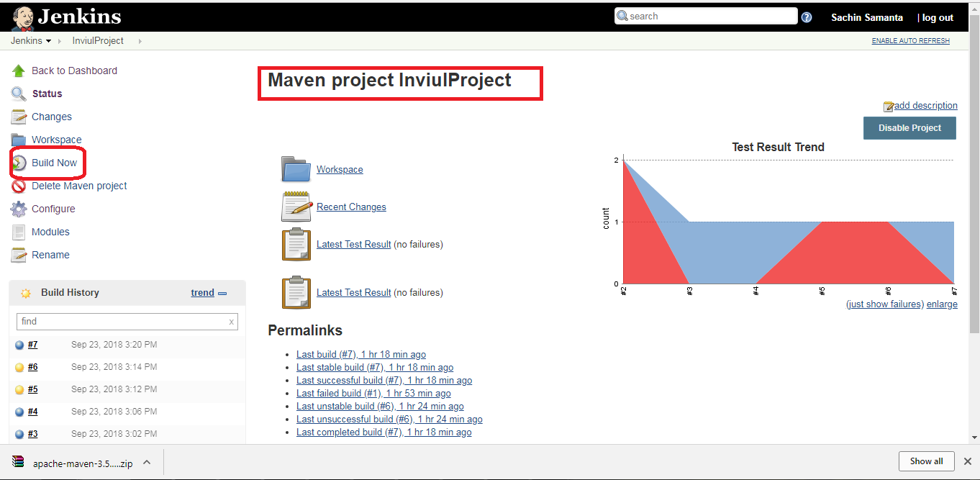Open build #7 in Build History
980x480 pixels.
coord(32,345)
